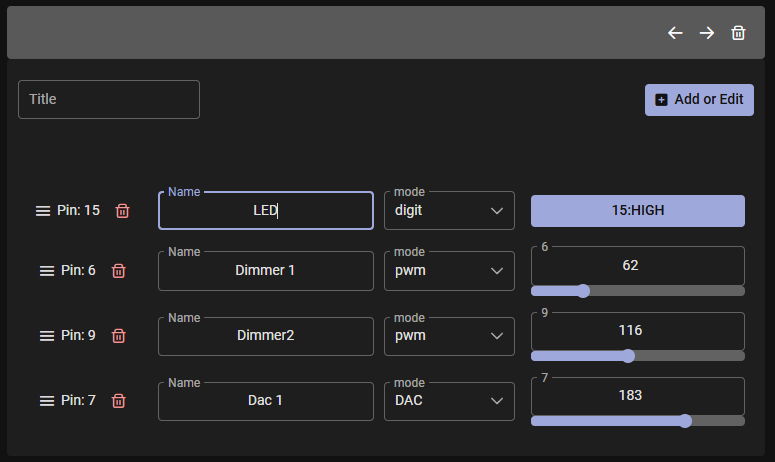
Task: Click the value field showing 116
Action: (x=637, y=331)
